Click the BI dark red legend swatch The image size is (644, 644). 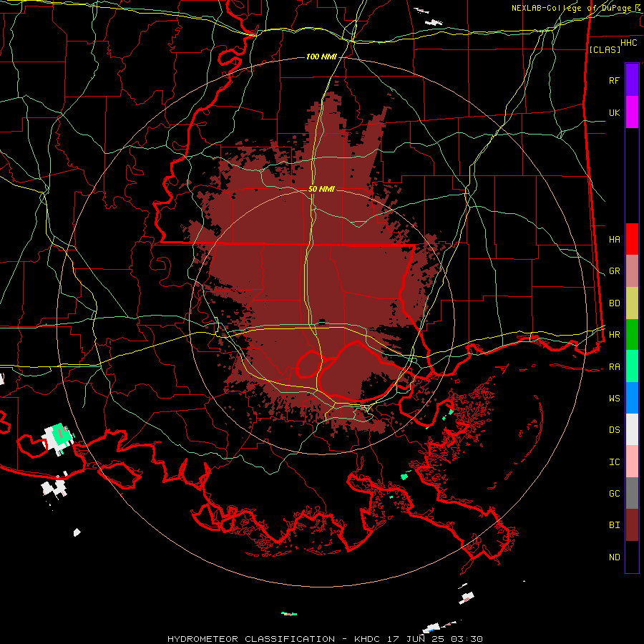tap(632, 525)
